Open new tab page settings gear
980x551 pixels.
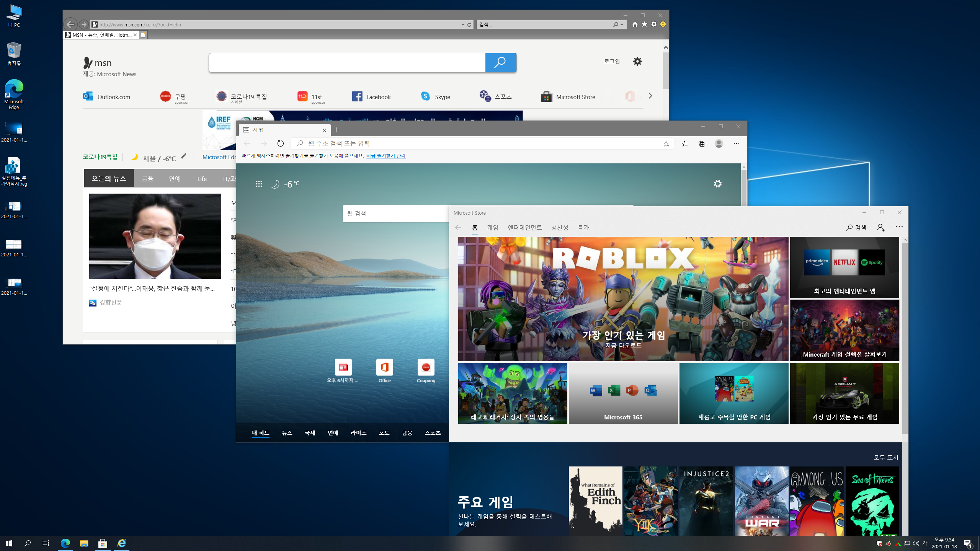717,184
